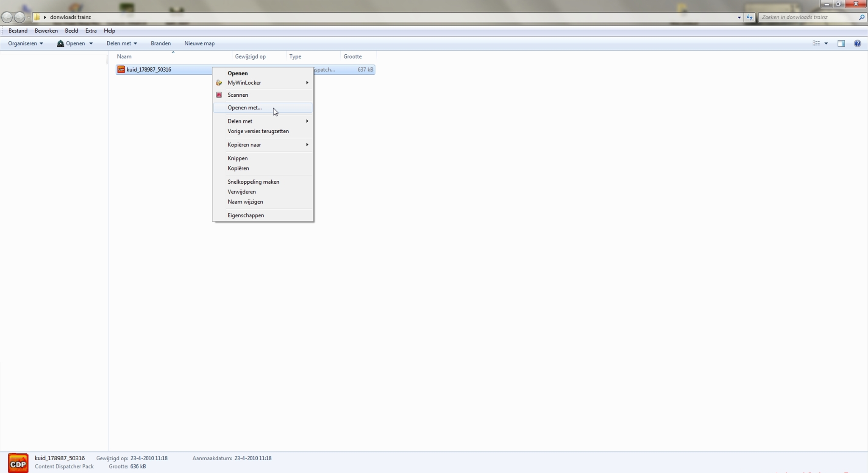Click the Branden toolbar button

(161, 43)
